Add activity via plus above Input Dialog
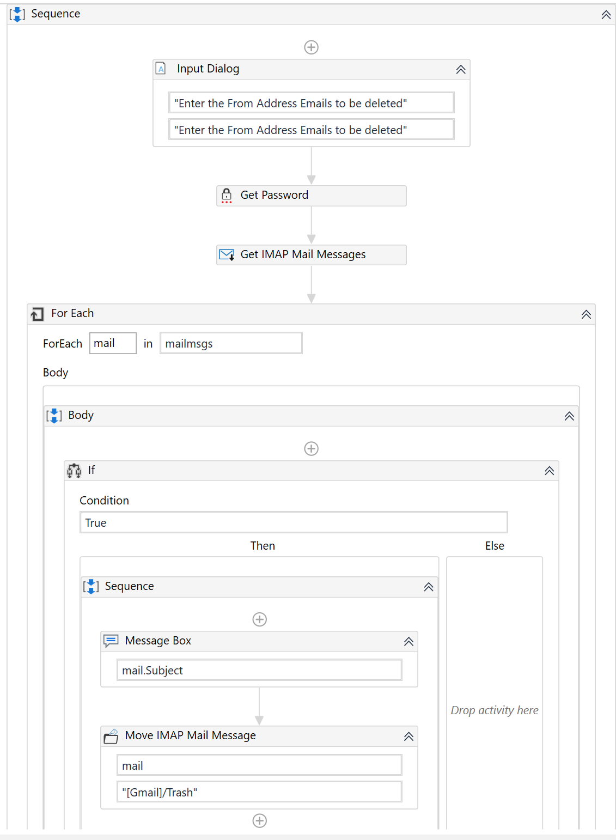616x840 pixels. [x=311, y=47]
